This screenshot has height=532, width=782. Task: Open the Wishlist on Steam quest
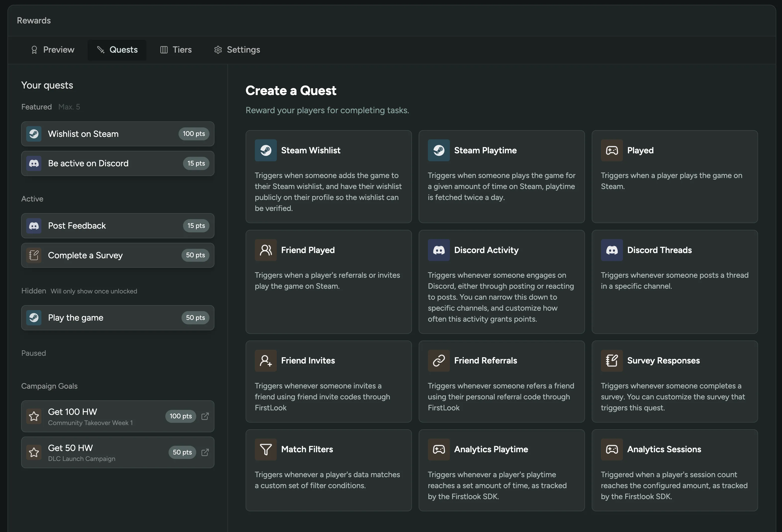tap(118, 134)
